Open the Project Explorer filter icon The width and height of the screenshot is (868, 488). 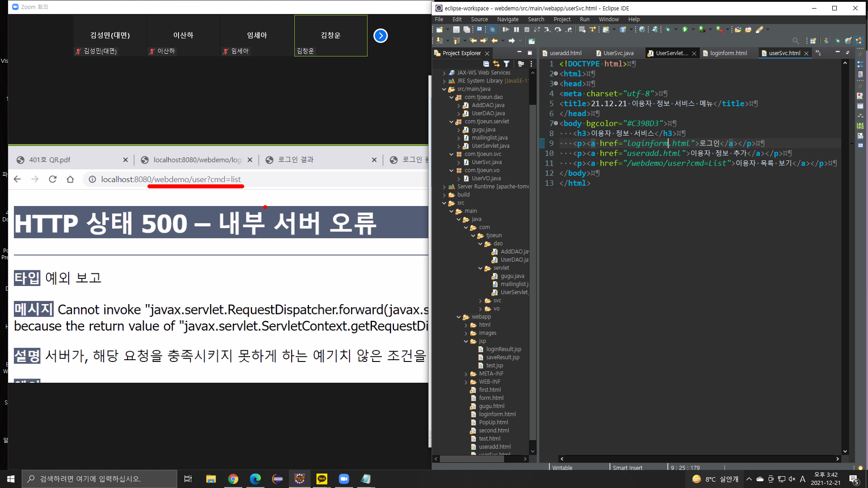tap(507, 64)
